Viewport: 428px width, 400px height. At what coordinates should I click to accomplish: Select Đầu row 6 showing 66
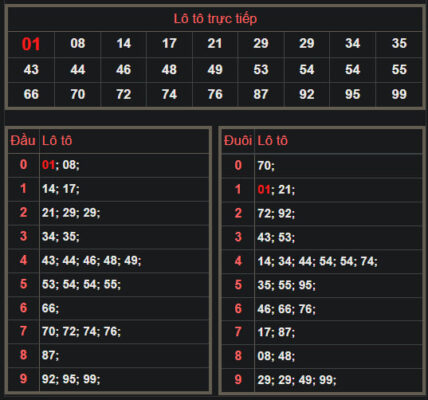[x=108, y=308]
